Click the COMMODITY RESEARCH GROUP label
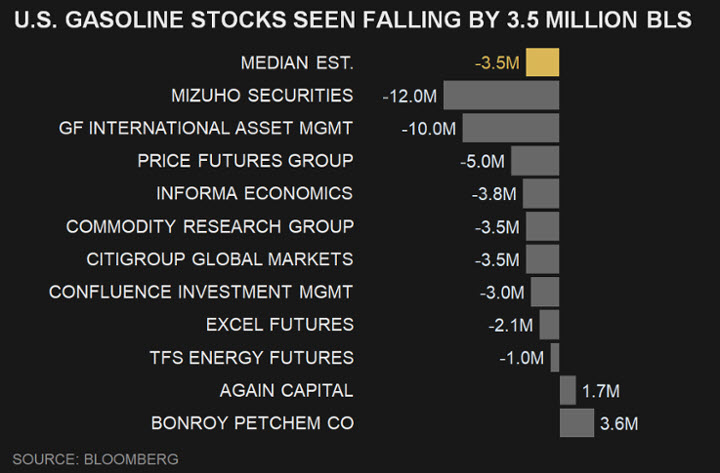Viewport: 720px width, 473px height. click(210, 226)
